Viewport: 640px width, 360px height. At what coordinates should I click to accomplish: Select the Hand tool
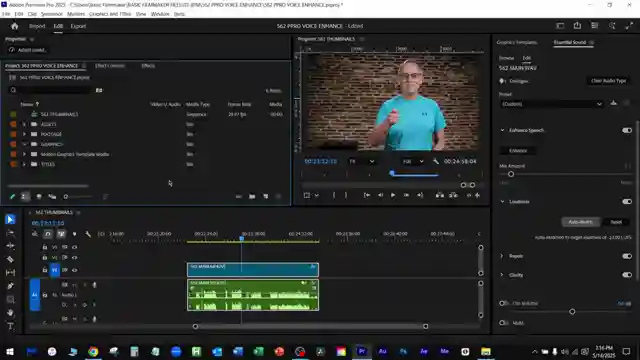(x=11, y=313)
